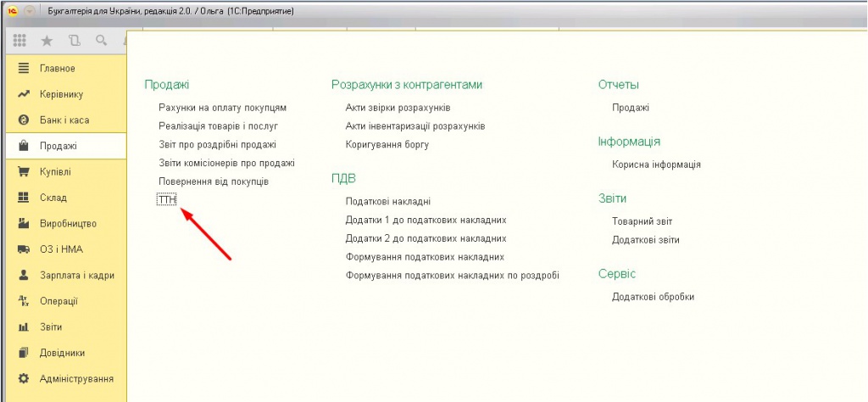Open the sections menu grid icon
868x402 pixels.
[19, 41]
